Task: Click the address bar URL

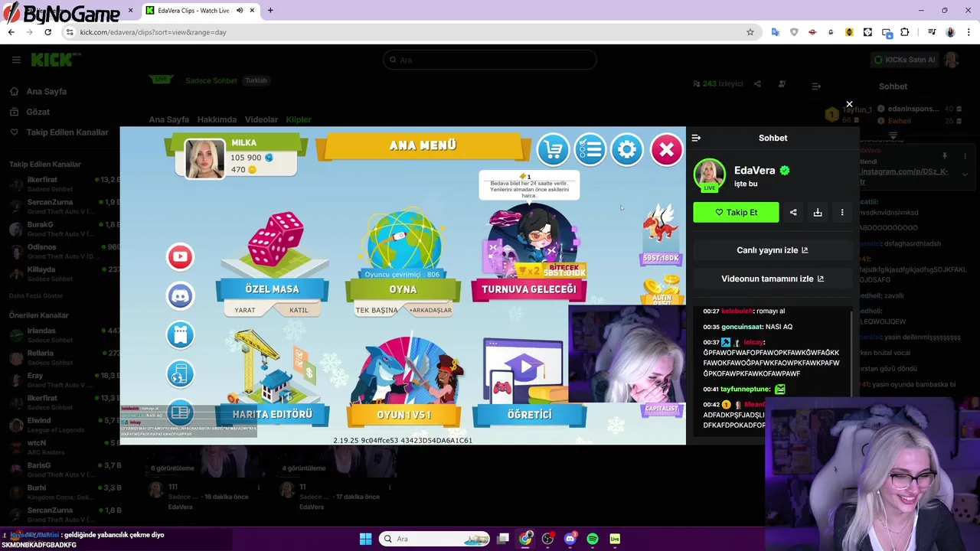Action: click(x=153, y=32)
